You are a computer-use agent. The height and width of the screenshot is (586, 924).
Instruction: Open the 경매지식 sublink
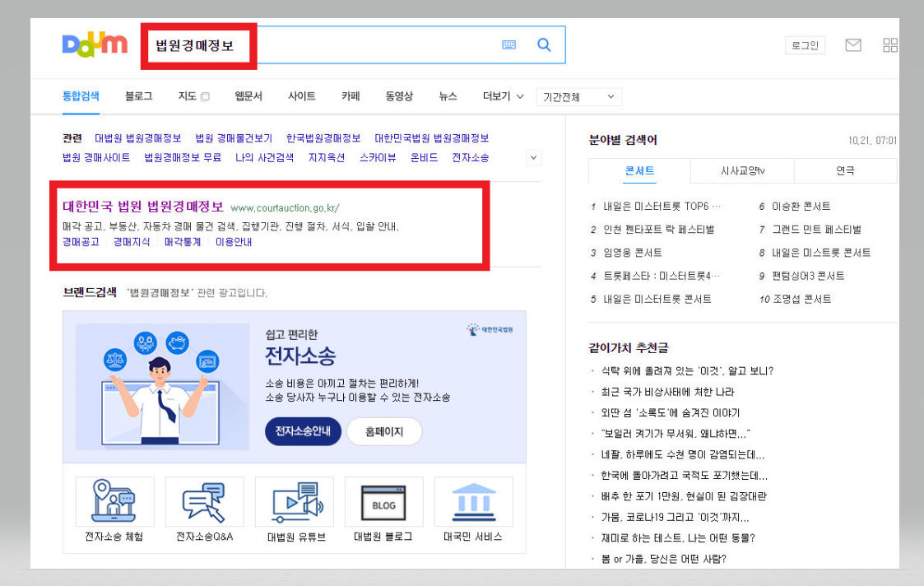[x=132, y=242]
